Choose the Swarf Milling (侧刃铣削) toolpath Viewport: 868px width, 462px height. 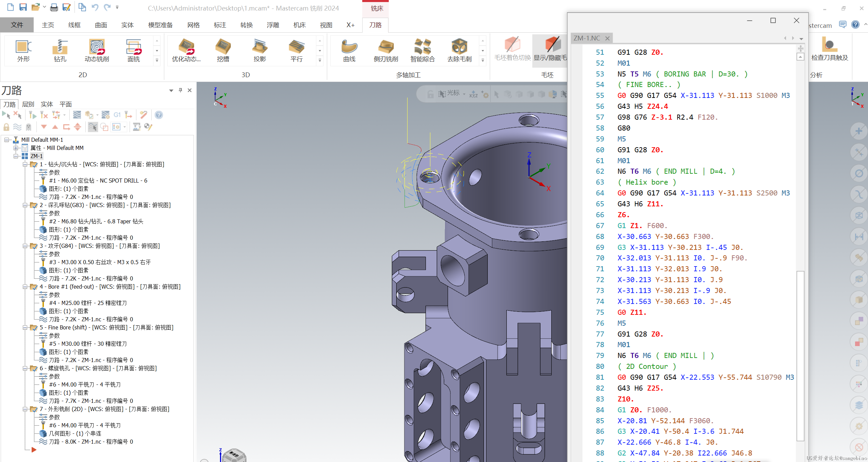386,51
